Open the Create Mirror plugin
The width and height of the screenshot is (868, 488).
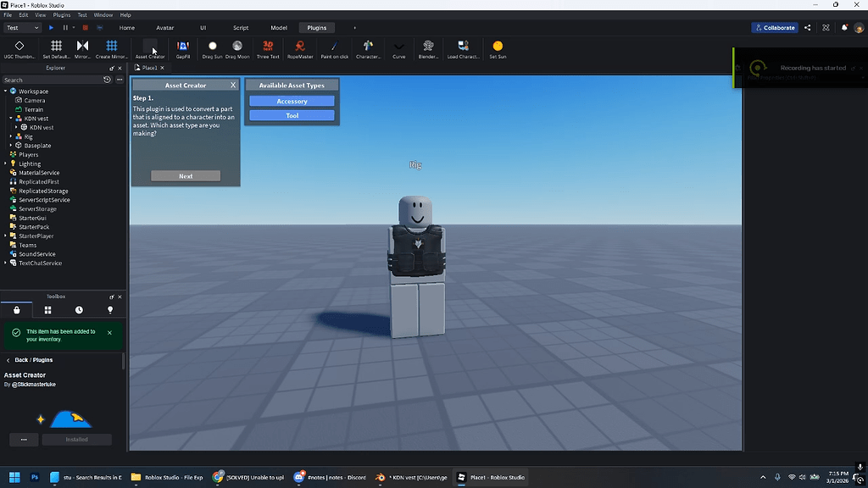pyautogui.click(x=111, y=48)
